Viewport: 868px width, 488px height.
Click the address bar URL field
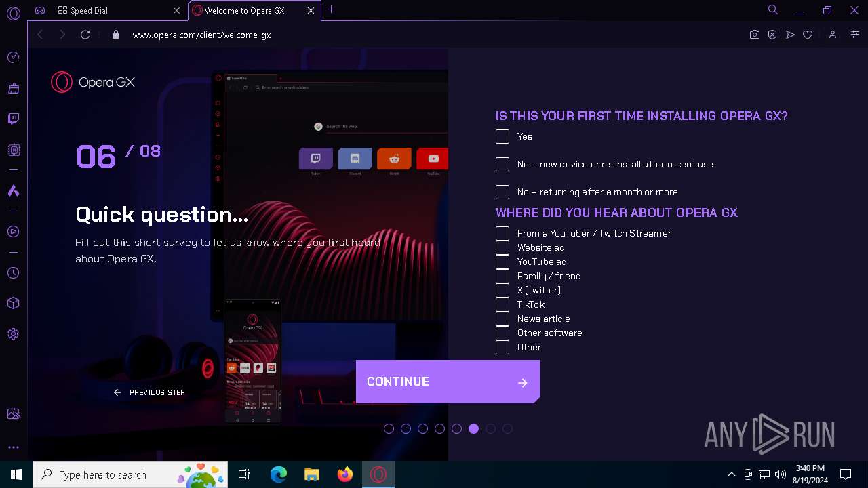coord(434,35)
